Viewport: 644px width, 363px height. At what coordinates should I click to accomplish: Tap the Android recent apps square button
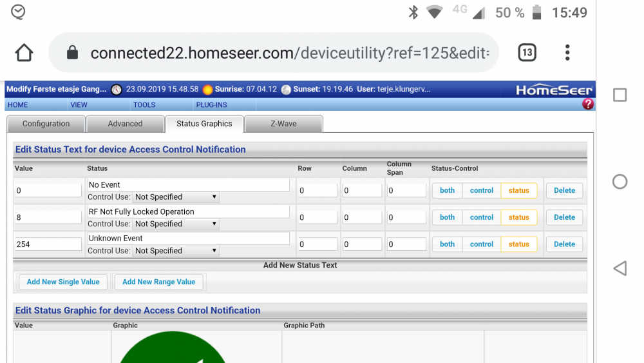click(620, 95)
